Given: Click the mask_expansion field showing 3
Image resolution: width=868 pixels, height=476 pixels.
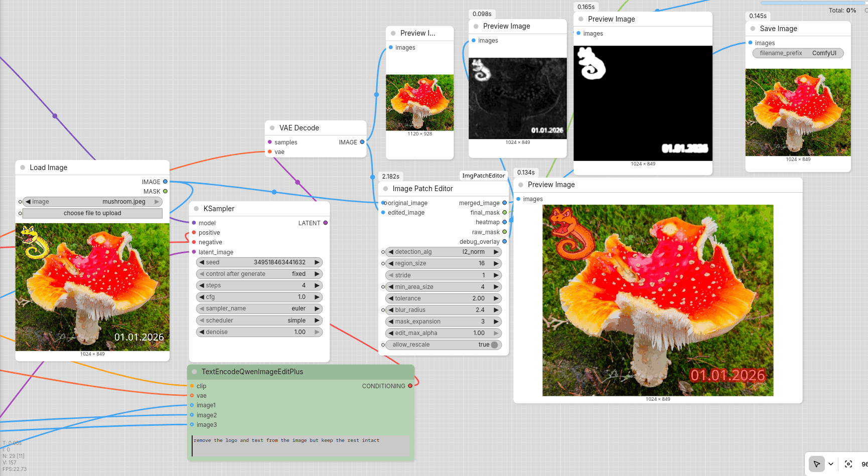Looking at the screenshot, I should 444,322.
